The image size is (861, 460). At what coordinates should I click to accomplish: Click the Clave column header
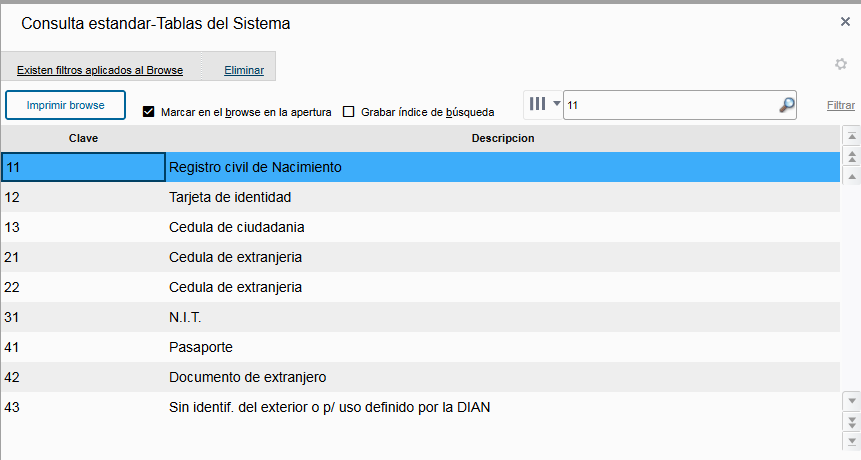click(83, 138)
